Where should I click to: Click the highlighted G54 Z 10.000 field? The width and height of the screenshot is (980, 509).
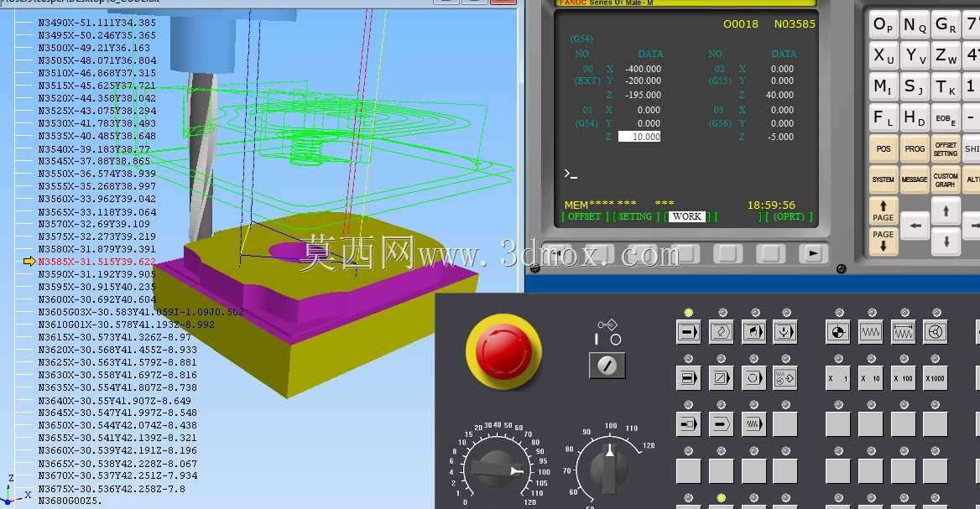[639, 136]
